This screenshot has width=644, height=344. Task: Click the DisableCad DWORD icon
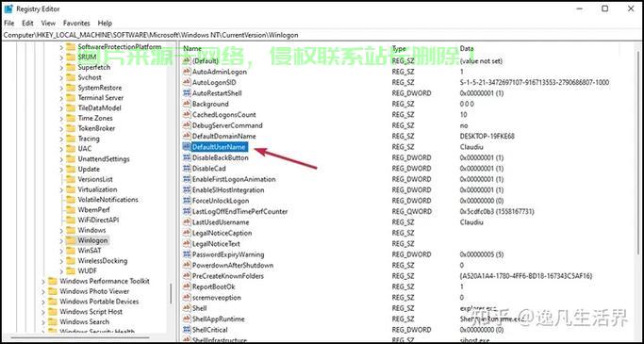(x=187, y=169)
